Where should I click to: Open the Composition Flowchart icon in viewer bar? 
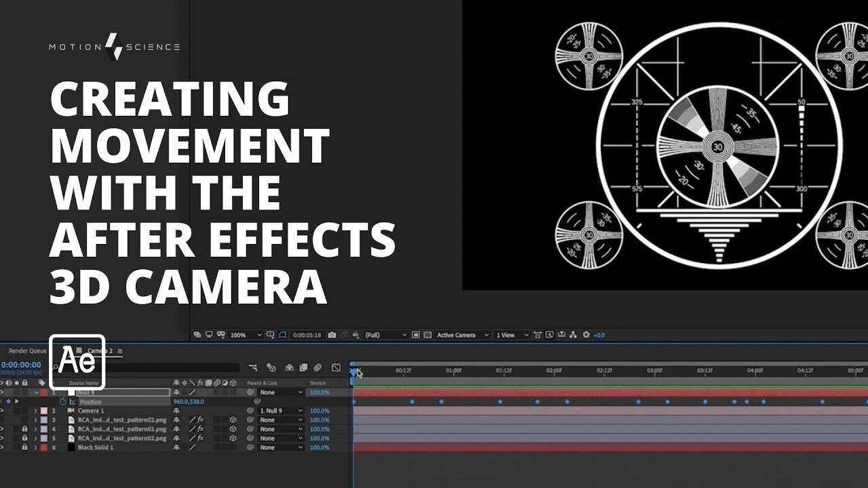click(574, 335)
